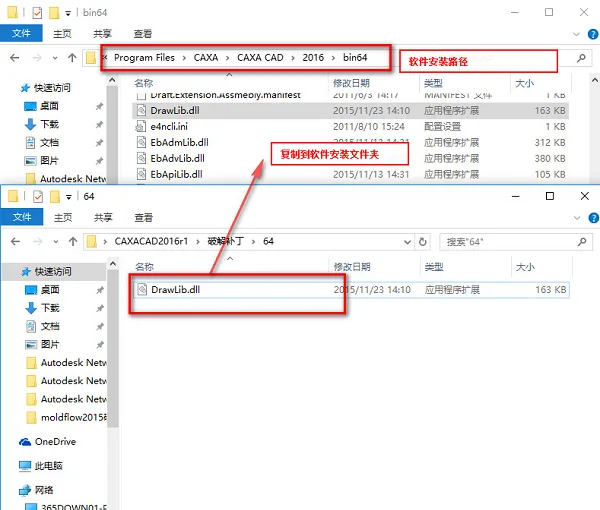Click help icon in bin64 window
The width and height of the screenshot is (600, 510).
click(593, 34)
